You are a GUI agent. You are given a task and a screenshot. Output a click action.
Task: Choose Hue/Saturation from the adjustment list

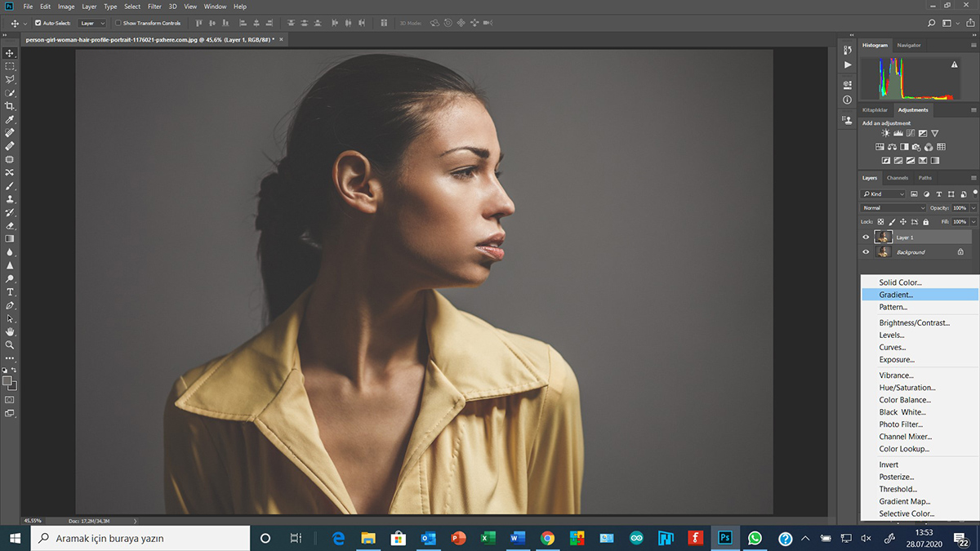pyautogui.click(x=906, y=388)
